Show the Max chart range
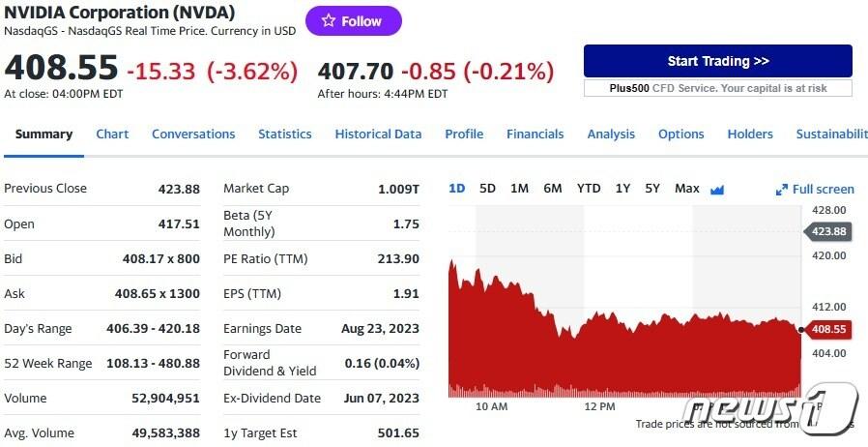Viewport: 868px width, 447px height. (x=687, y=189)
